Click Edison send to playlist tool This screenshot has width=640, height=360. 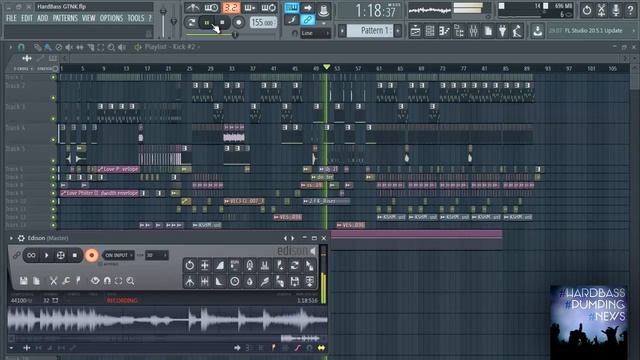[310, 281]
